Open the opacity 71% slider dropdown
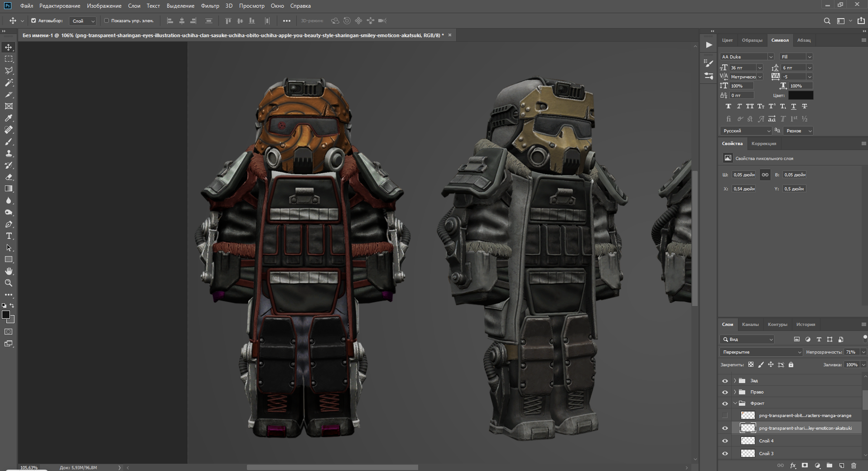The image size is (868, 471). pyautogui.click(x=863, y=352)
